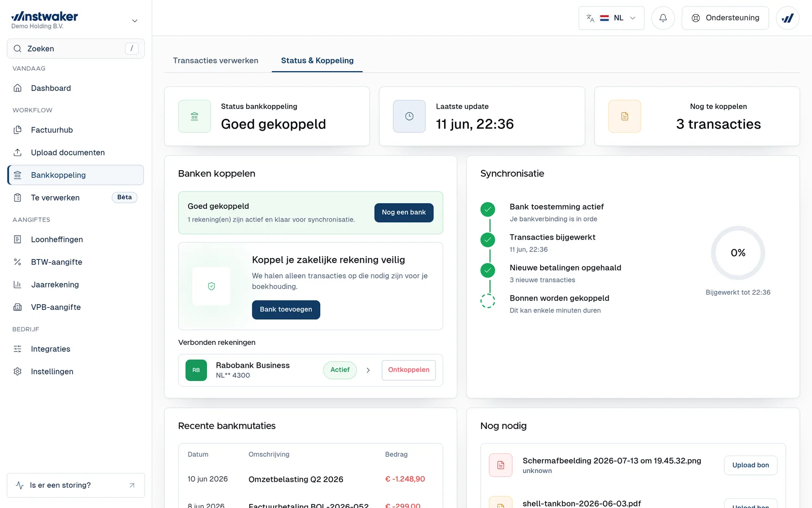Click the Bijgewerkt tot 22:36 label
Image resolution: width=812 pixels, height=508 pixels.
click(x=738, y=292)
